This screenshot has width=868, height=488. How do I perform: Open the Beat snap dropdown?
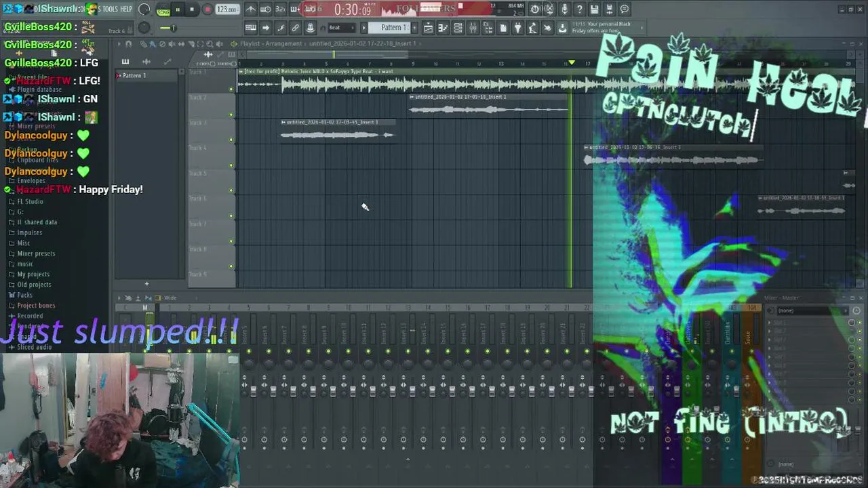click(x=341, y=28)
